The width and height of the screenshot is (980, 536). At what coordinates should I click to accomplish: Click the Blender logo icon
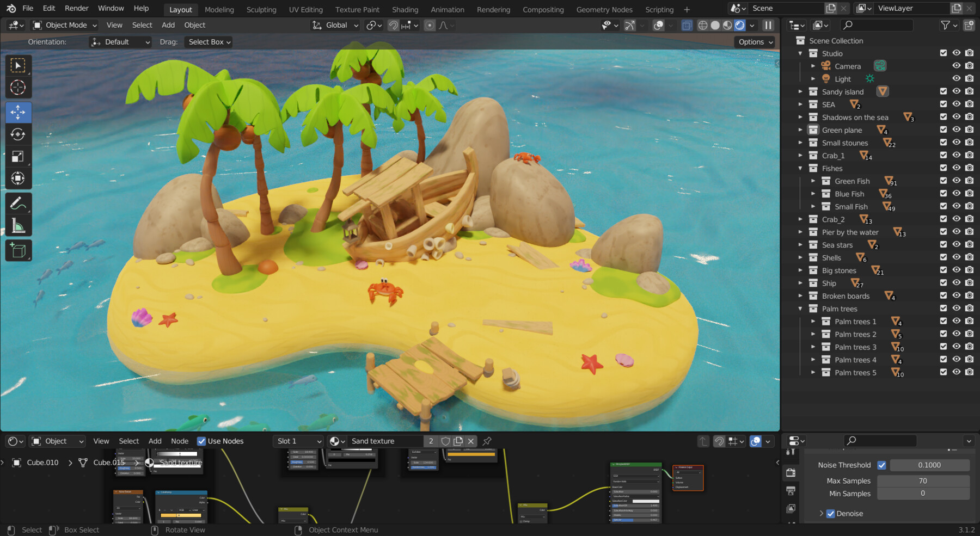11,8
